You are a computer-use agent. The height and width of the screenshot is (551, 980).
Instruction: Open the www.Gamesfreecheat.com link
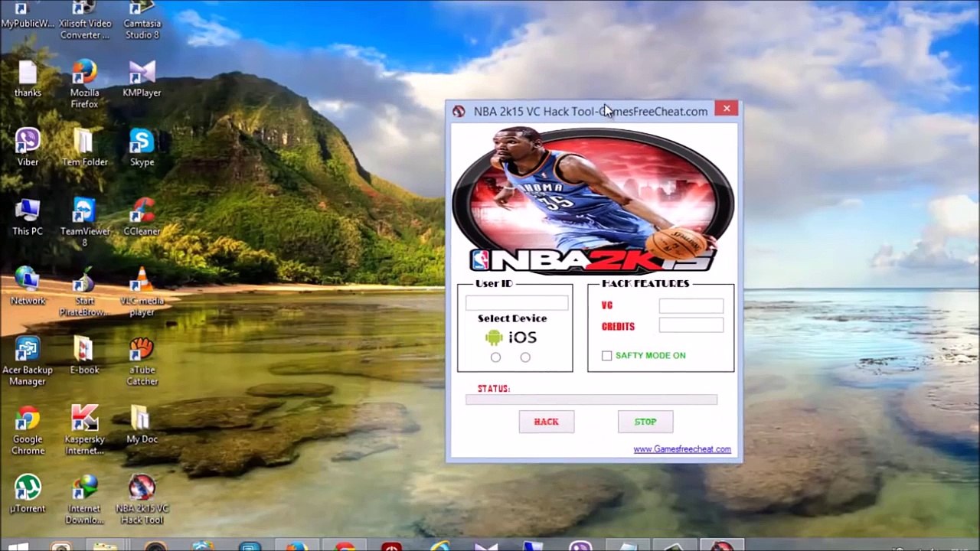tap(682, 449)
